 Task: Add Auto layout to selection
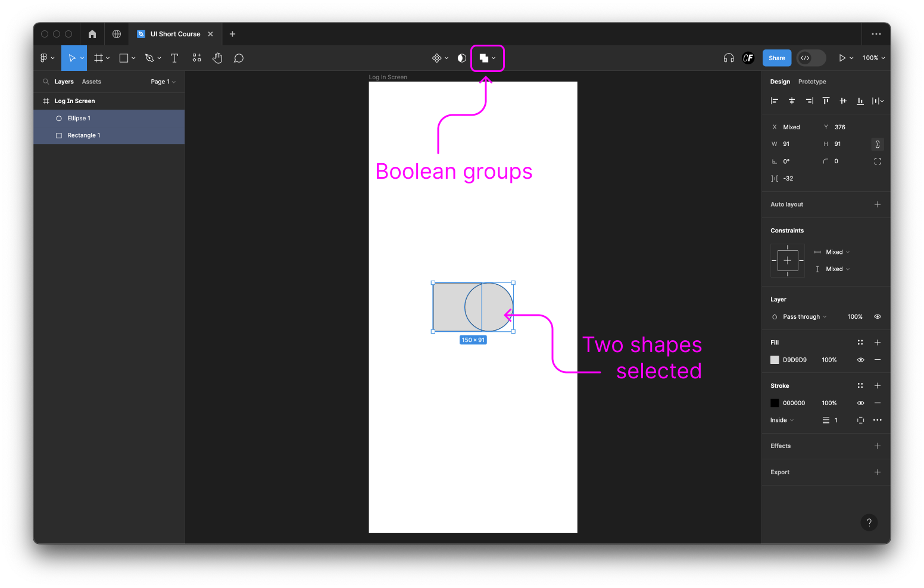(878, 204)
